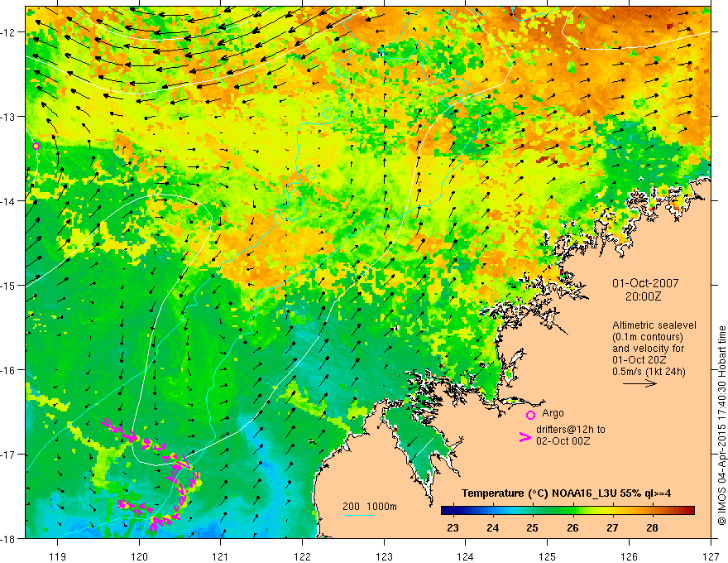Click the cyan isobath legend line sample

(x=359, y=515)
